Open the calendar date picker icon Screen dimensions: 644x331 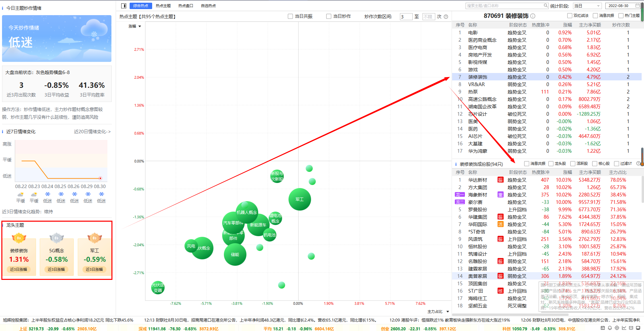(637, 6)
